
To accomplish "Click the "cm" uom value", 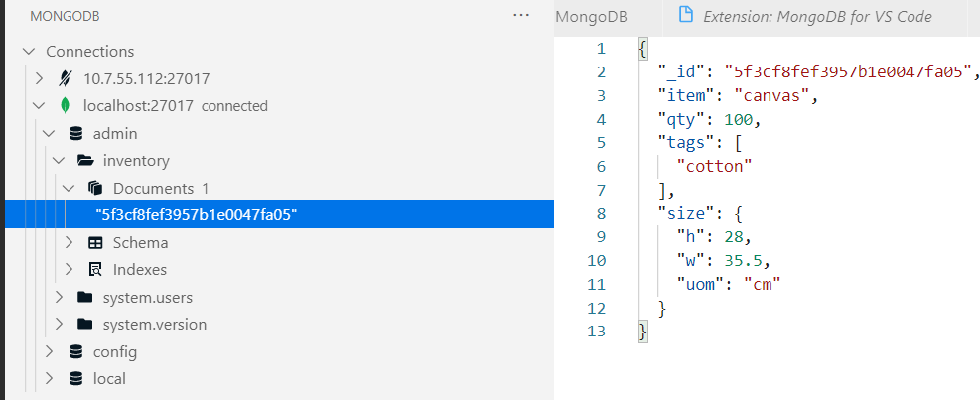I will pos(763,285).
